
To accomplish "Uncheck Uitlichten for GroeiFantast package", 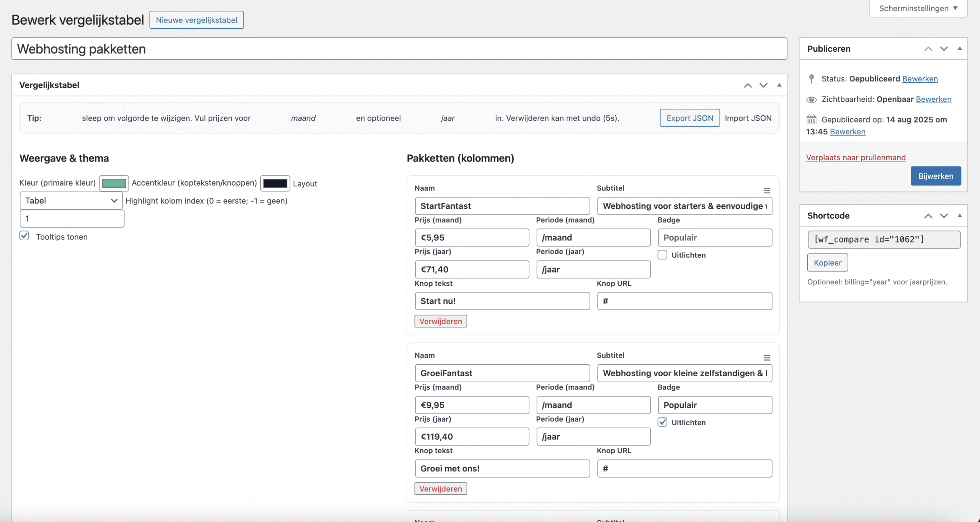I will [x=662, y=422].
